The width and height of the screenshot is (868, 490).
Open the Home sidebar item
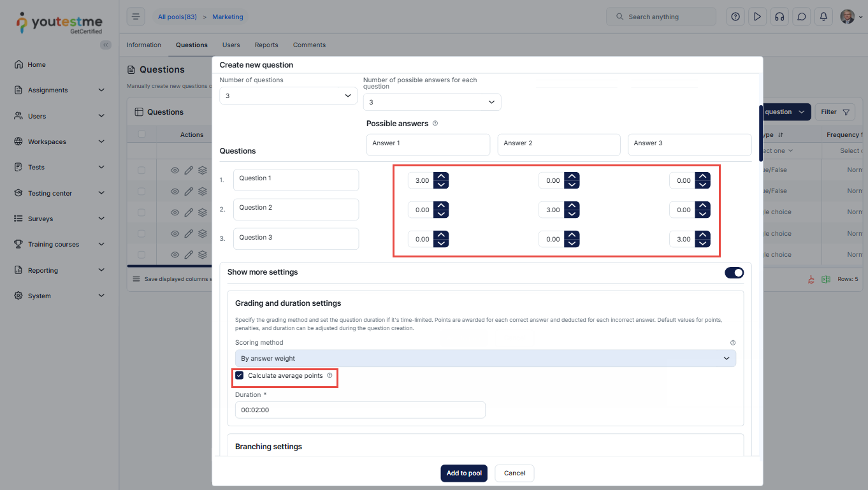point(36,65)
